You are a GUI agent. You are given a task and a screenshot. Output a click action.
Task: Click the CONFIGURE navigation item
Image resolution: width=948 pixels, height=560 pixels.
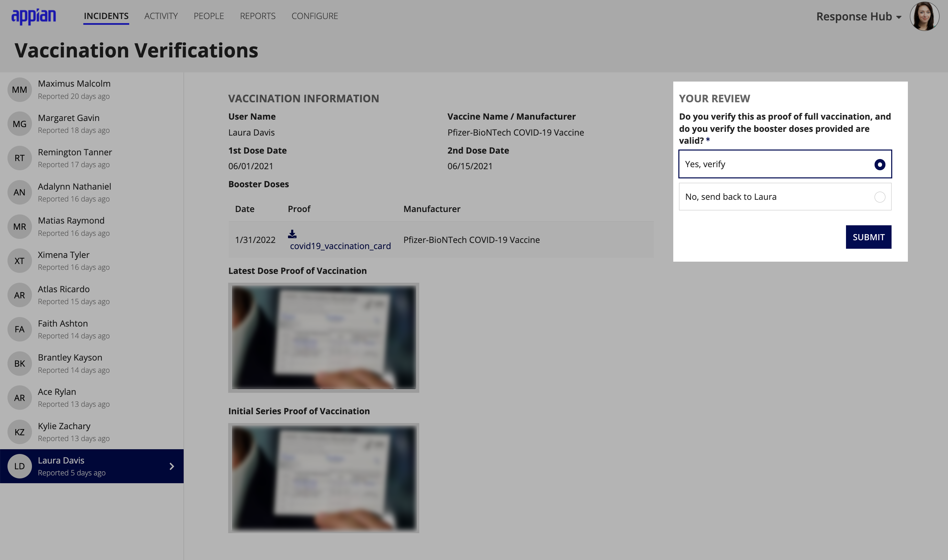pos(314,15)
